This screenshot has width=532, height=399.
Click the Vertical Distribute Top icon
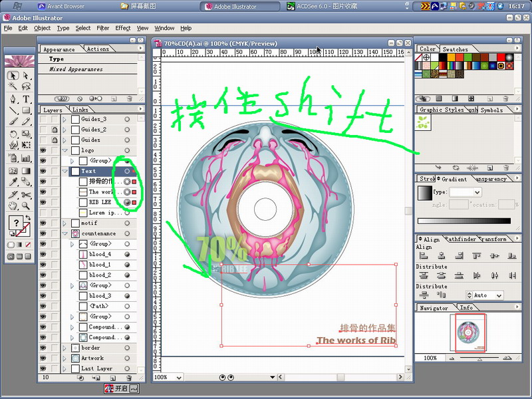pyautogui.click(x=424, y=275)
